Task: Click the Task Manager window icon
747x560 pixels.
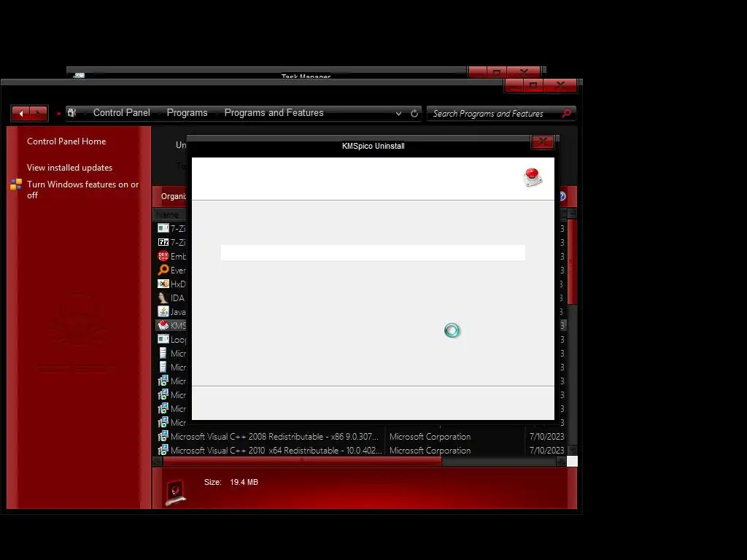Action: (x=79, y=75)
